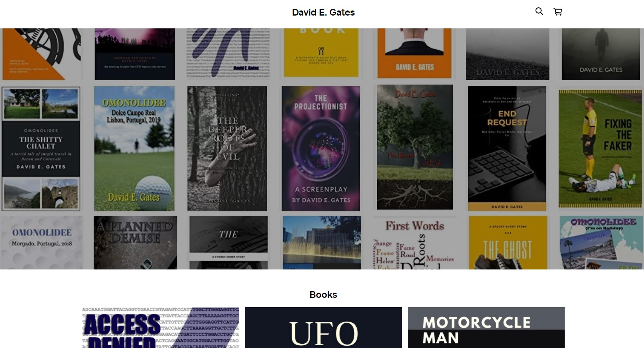644x348 pixels.
Task: Open the Motorcycle Man book tile
Action: [486, 327]
